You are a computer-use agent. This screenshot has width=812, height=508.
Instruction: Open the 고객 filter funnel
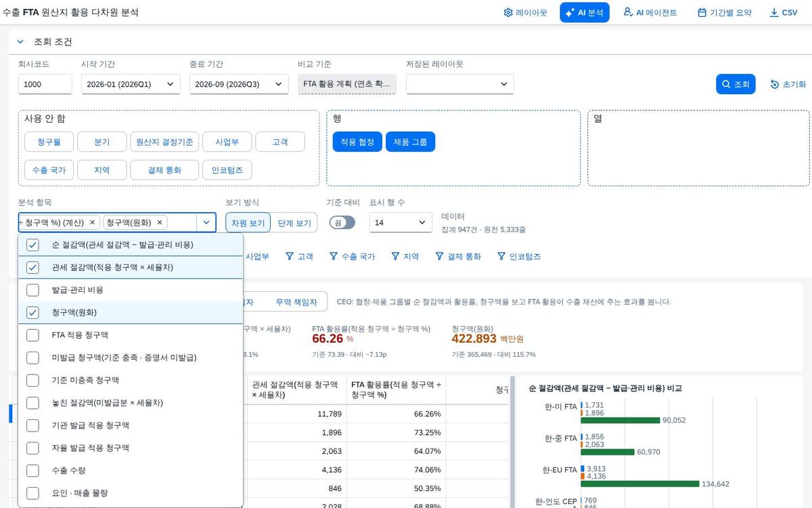point(299,257)
